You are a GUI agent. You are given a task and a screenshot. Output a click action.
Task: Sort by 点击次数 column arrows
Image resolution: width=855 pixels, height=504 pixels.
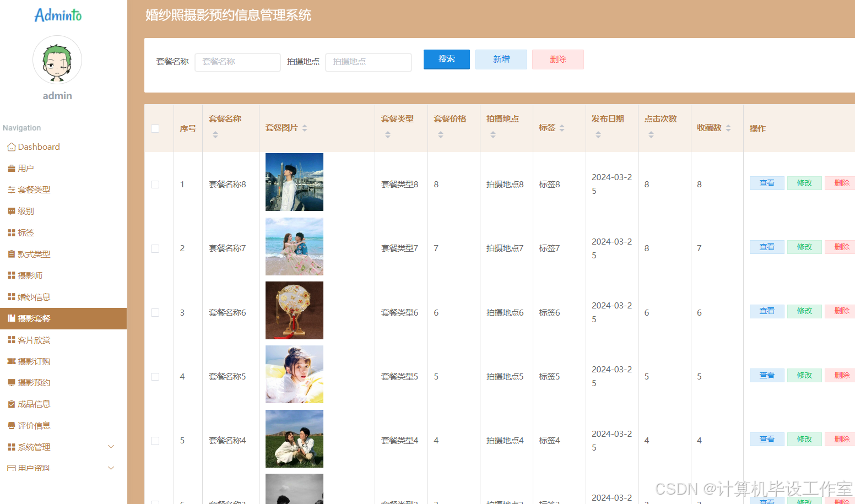tap(651, 134)
